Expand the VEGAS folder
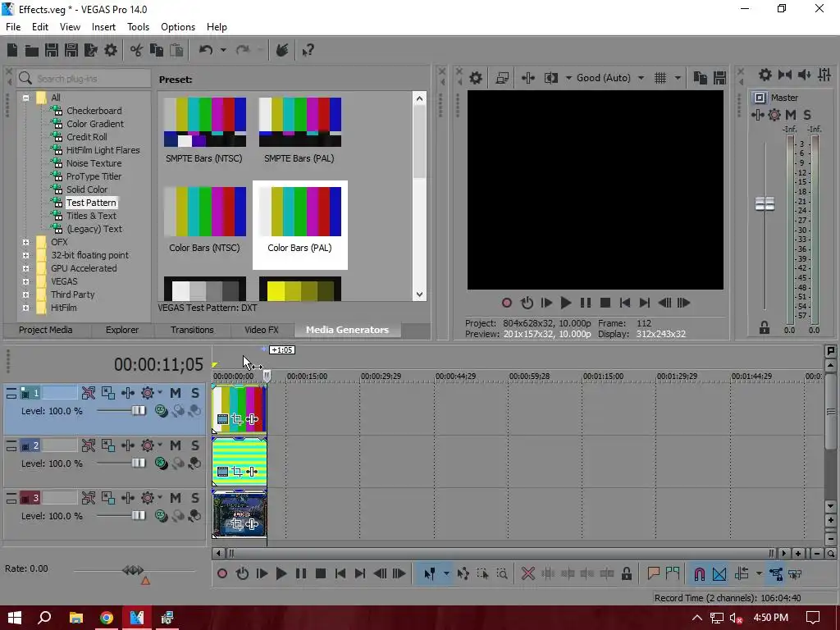The image size is (840, 630). (x=25, y=282)
